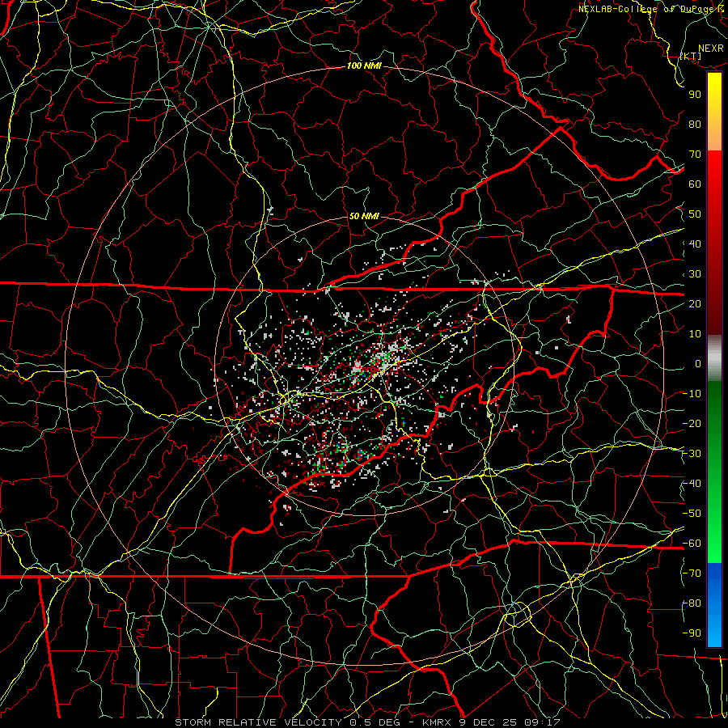Click the gray zero-velocity segment of color bar
The height and width of the screenshot is (728, 728).
coord(714,358)
